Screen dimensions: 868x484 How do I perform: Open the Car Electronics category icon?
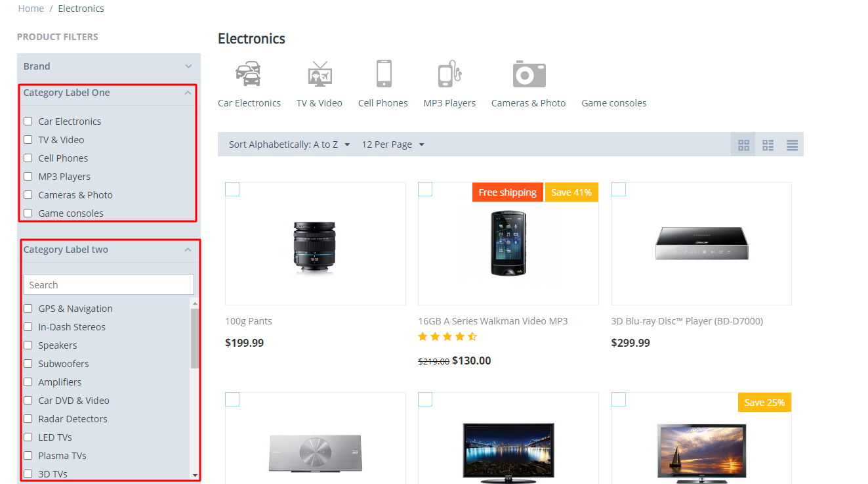pyautogui.click(x=249, y=74)
